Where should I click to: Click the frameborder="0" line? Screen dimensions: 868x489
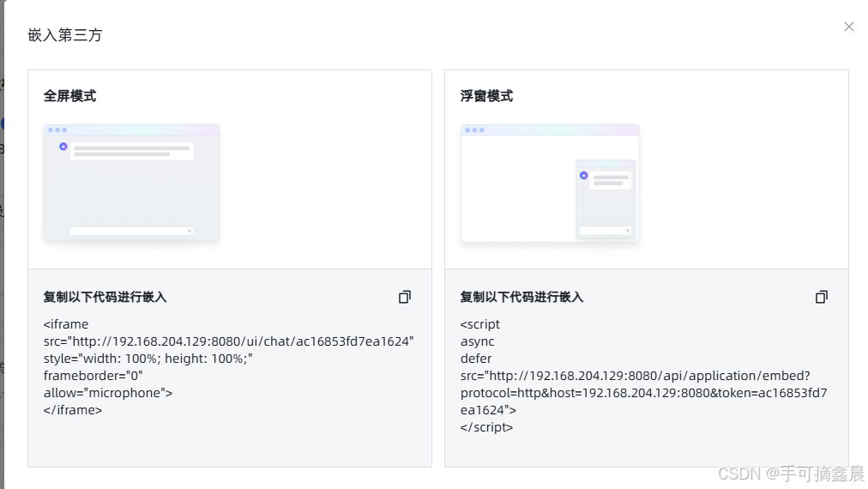93,376
